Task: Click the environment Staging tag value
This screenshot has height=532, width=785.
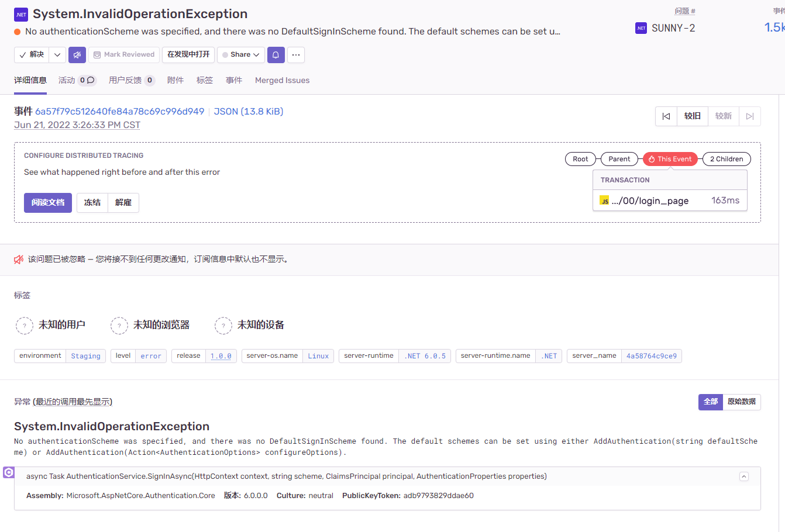Action: pos(86,356)
